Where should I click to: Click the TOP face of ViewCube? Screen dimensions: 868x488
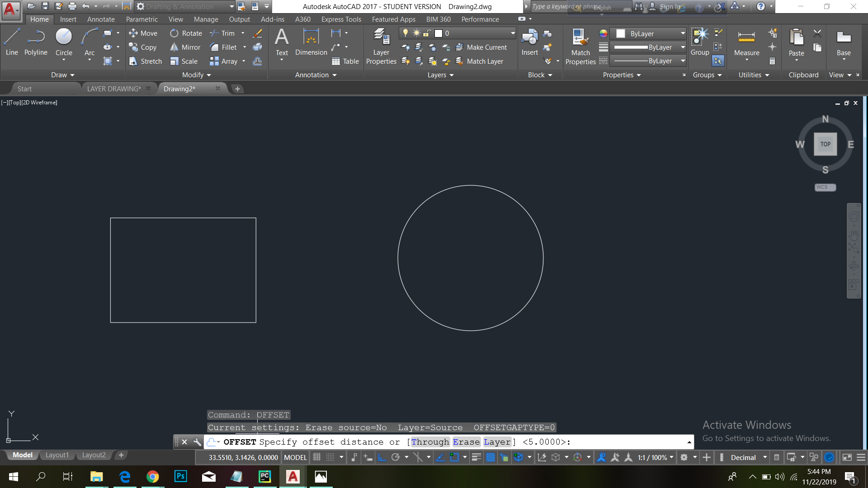pos(826,144)
